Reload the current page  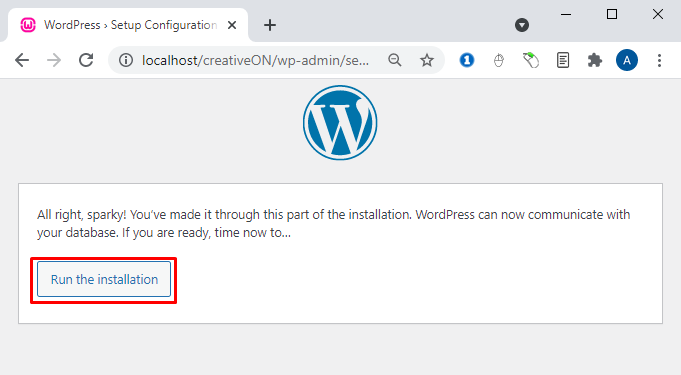pos(86,60)
